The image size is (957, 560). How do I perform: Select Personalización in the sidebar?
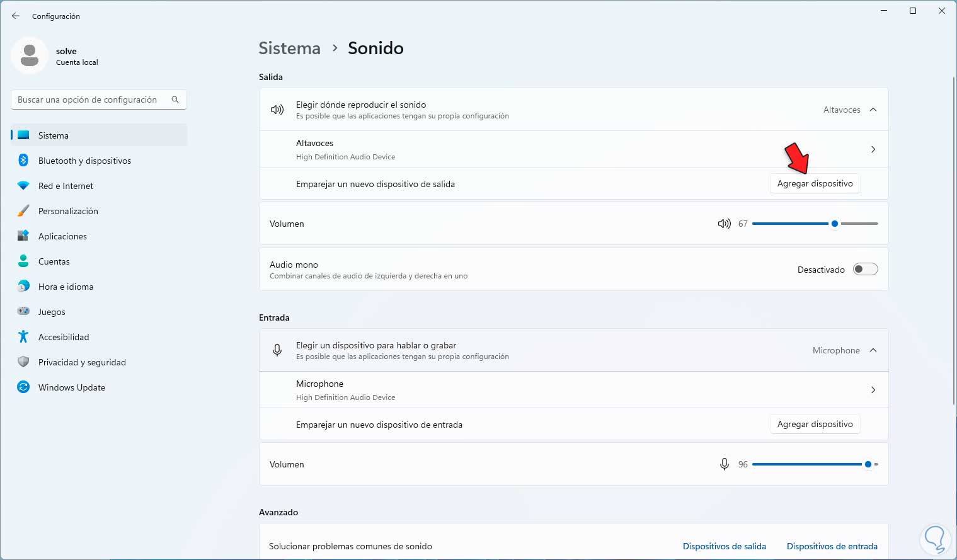[68, 211]
